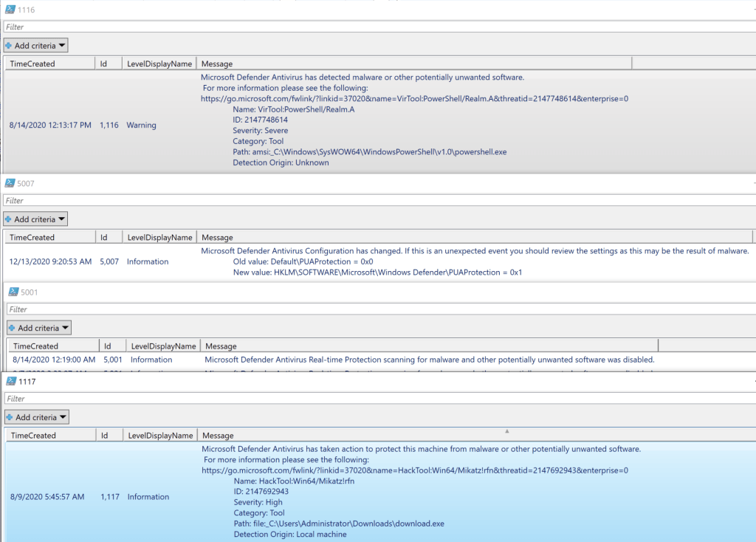Sort by TimeCreated column in window 1116
This screenshot has height=542, width=756.
point(49,64)
